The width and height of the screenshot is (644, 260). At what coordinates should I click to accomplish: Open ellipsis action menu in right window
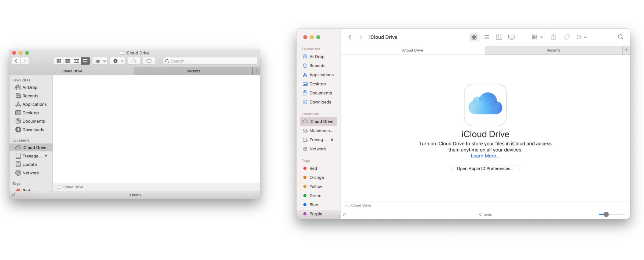[x=581, y=37]
